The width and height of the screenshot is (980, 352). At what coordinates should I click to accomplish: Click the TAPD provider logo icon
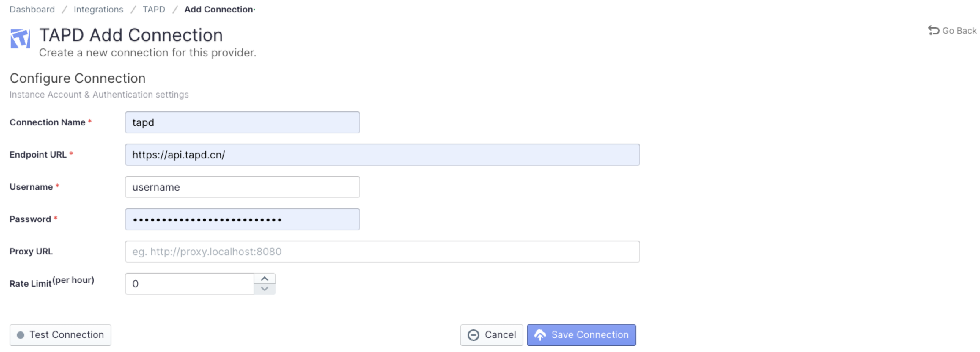(20, 38)
